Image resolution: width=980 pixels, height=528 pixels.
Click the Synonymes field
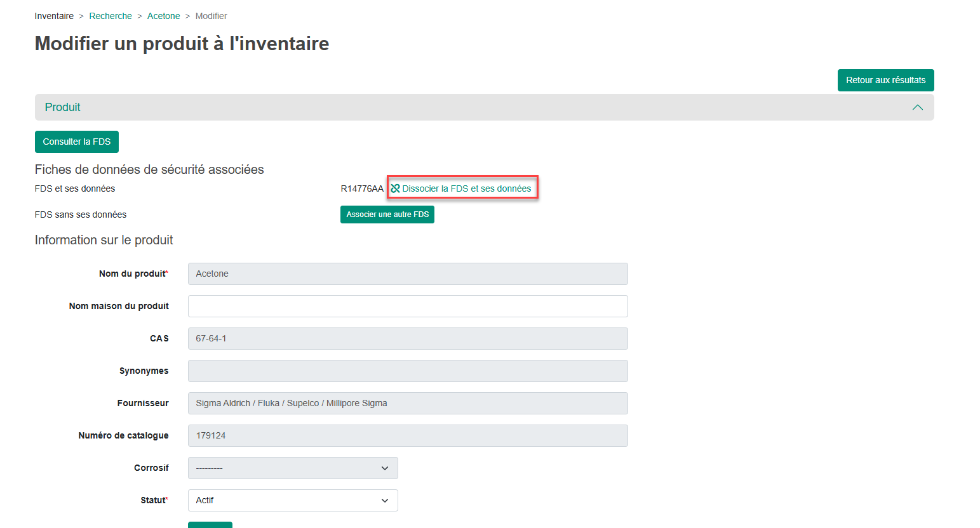(x=408, y=371)
